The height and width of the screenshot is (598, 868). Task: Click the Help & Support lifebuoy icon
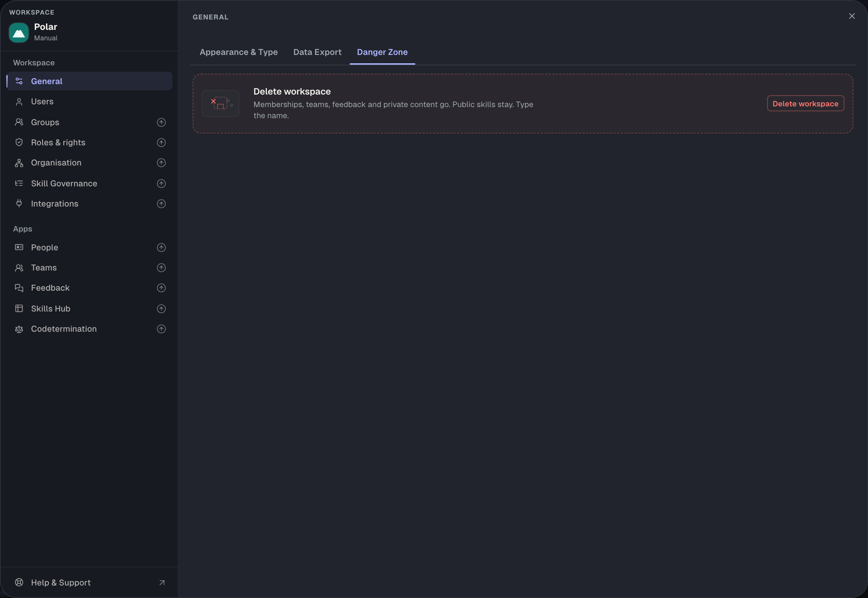coord(19,582)
